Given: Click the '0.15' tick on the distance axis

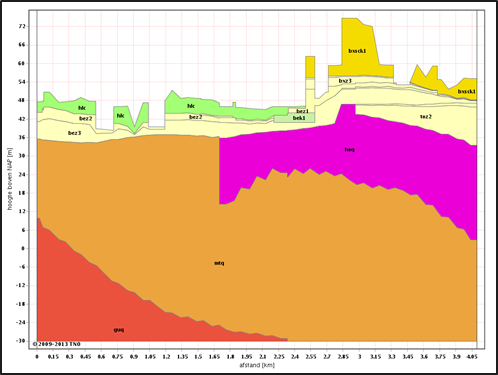Looking at the screenshot, I should point(53,357).
